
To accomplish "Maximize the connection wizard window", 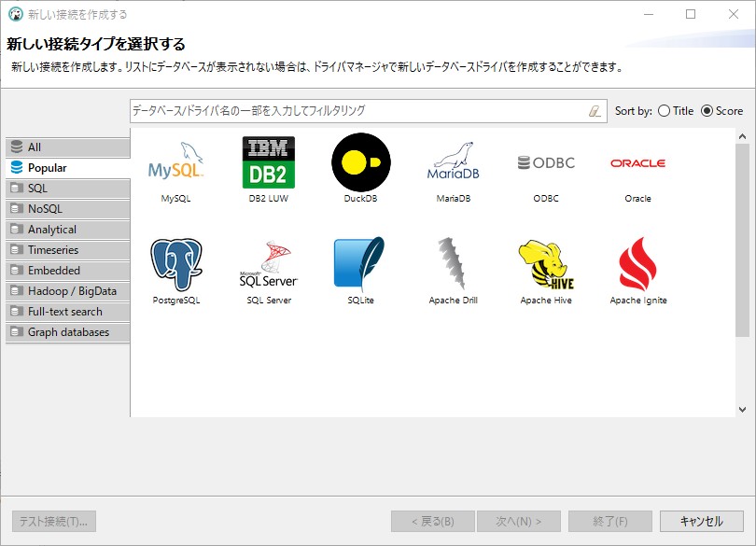I will tap(691, 14).
